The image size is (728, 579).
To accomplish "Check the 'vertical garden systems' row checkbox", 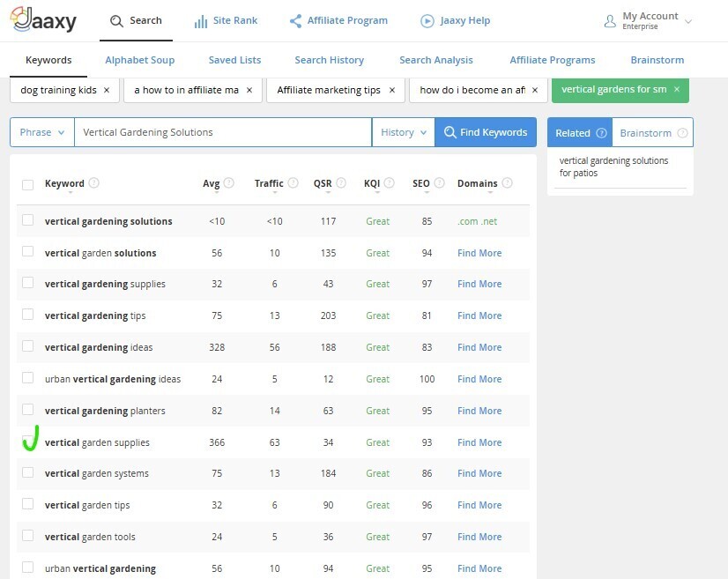I will click(x=28, y=472).
